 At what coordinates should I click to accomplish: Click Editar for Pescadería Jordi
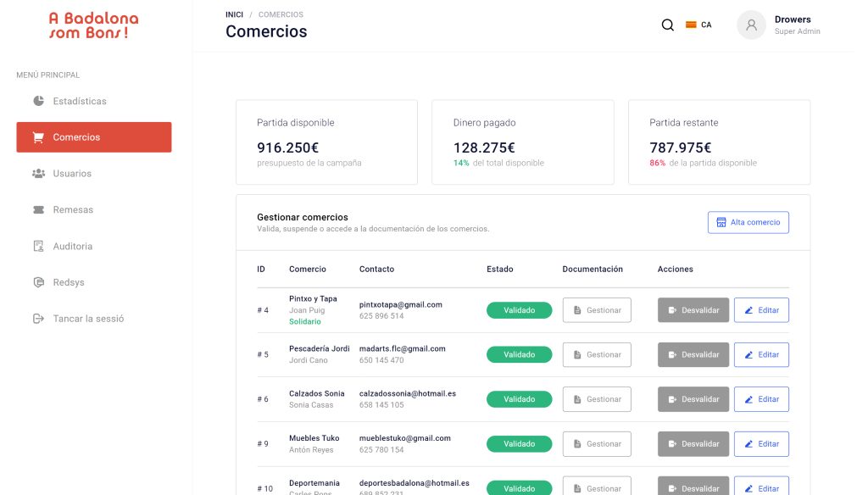pyautogui.click(x=761, y=354)
